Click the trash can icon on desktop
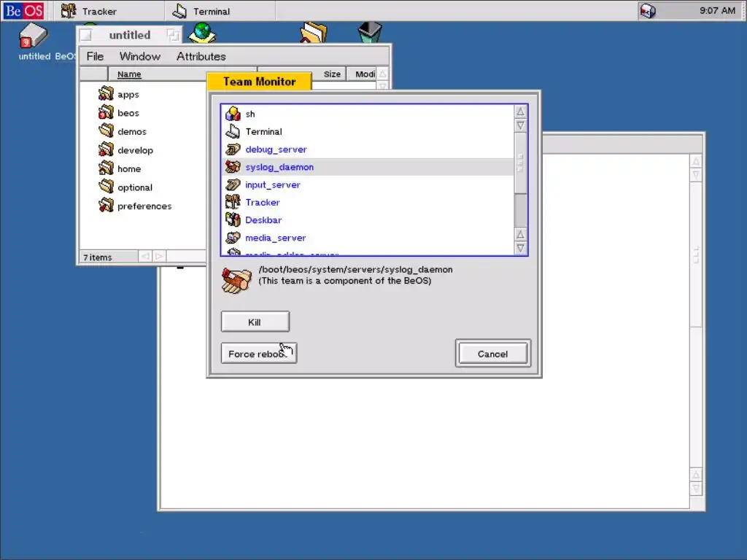The width and height of the screenshot is (747, 560). click(x=370, y=32)
